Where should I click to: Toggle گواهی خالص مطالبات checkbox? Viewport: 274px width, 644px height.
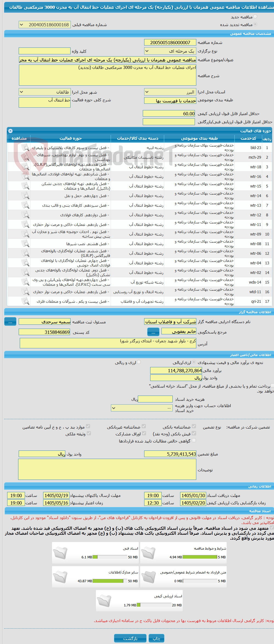pos(194,441)
